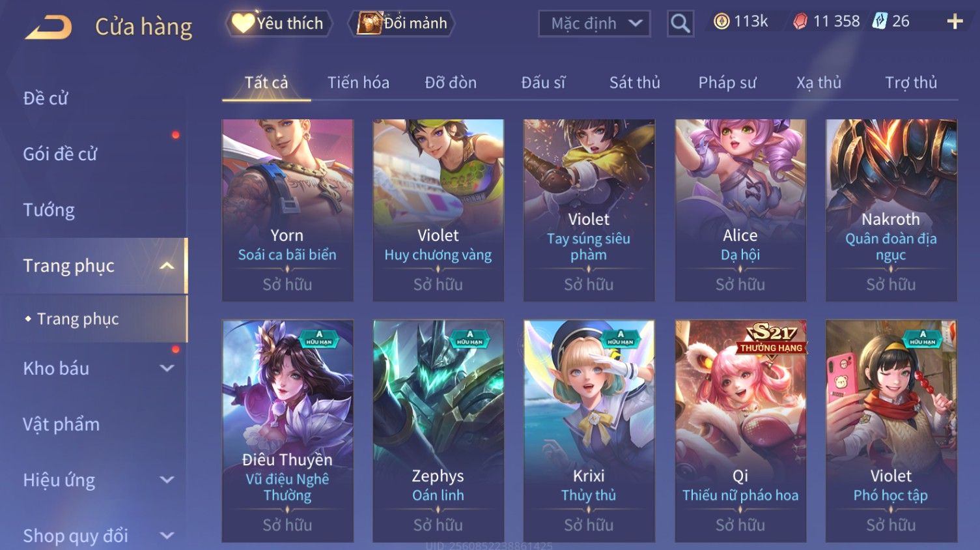Switch to the Sát thủ tab

[634, 83]
